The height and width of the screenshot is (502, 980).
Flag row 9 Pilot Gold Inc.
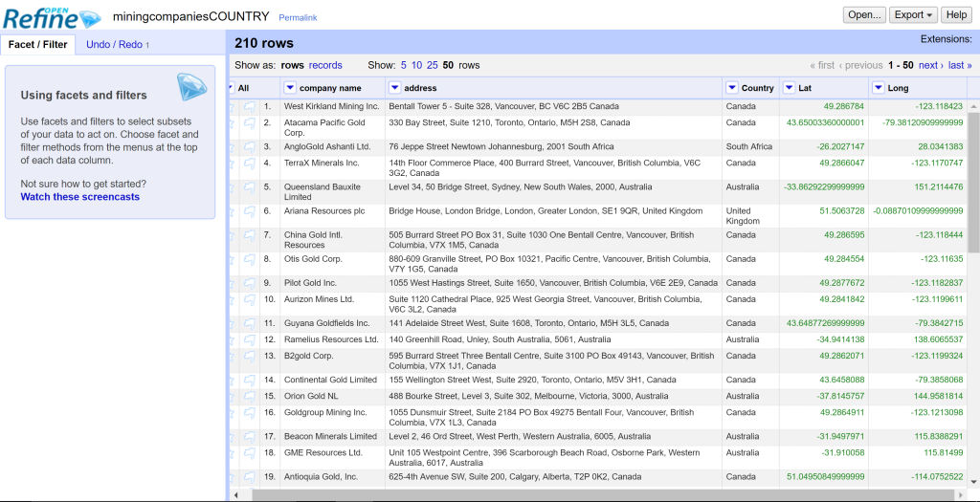point(250,283)
